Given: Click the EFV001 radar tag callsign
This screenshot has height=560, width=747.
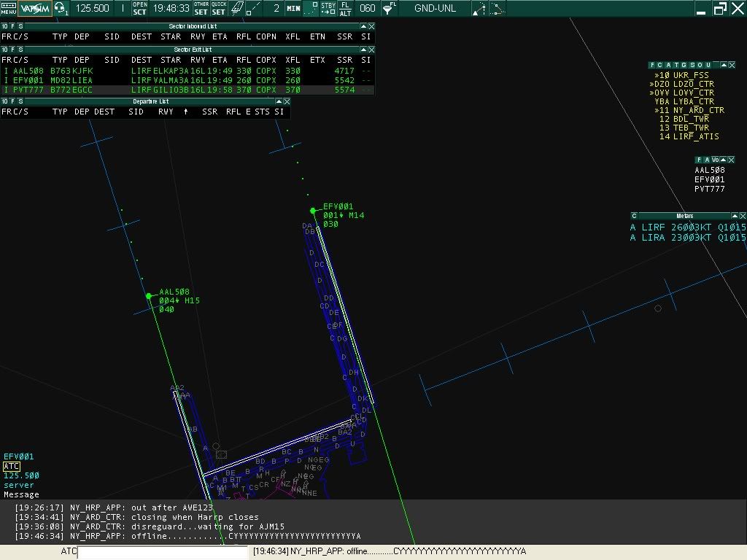Looking at the screenshot, I should pos(338,206).
